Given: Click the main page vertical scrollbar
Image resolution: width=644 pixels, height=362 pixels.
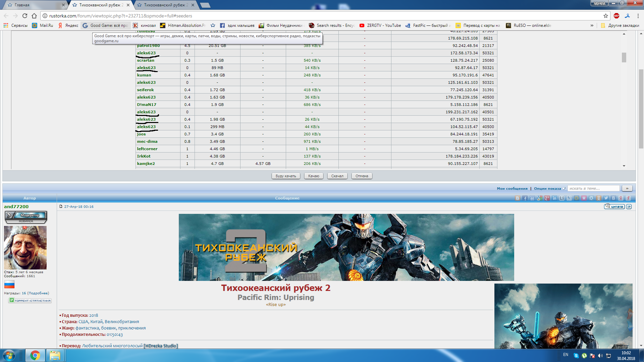Looking at the screenshot, I should [x=641, y=109].
